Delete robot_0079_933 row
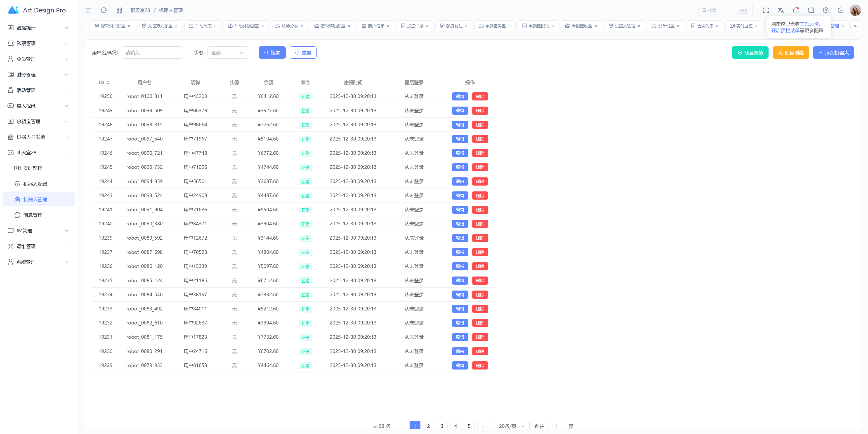Screen dimensions: 868x434 pos(480,365)
